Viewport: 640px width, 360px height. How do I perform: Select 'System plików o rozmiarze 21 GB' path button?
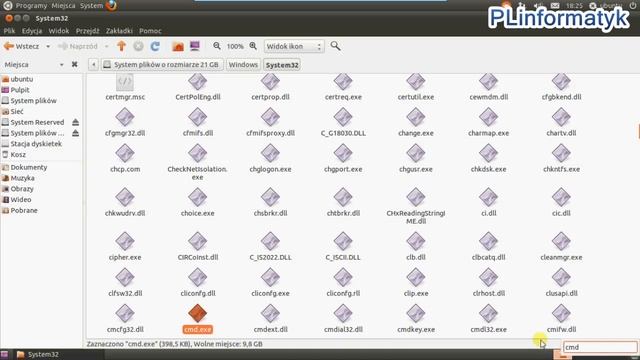click(x=162, y=64)
